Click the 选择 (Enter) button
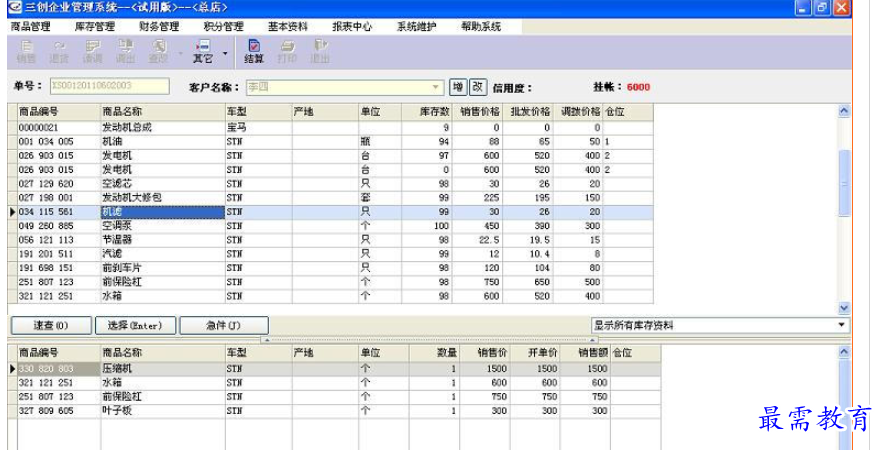 tap(135, 325)
